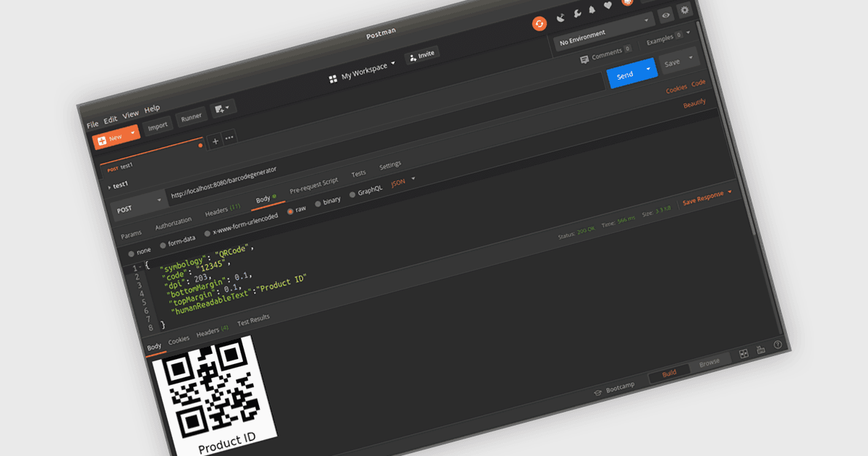
Task: Expand the test1 request name arrow
Action: click(110, 187)
